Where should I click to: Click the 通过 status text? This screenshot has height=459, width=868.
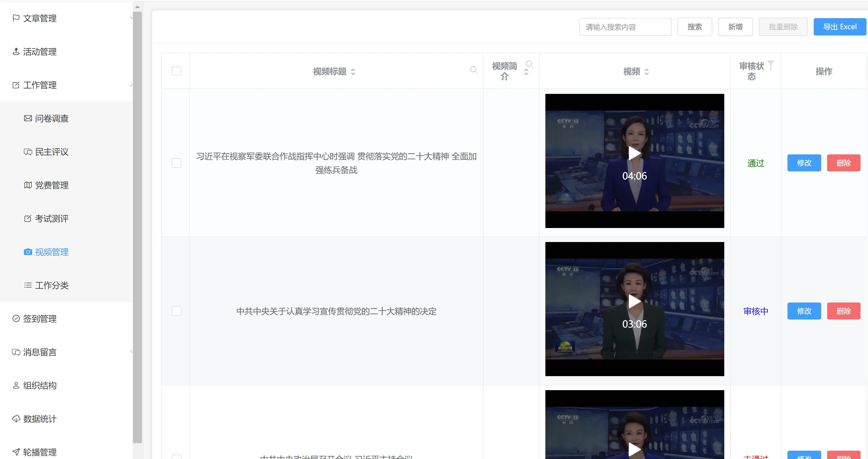click(756, 163)
